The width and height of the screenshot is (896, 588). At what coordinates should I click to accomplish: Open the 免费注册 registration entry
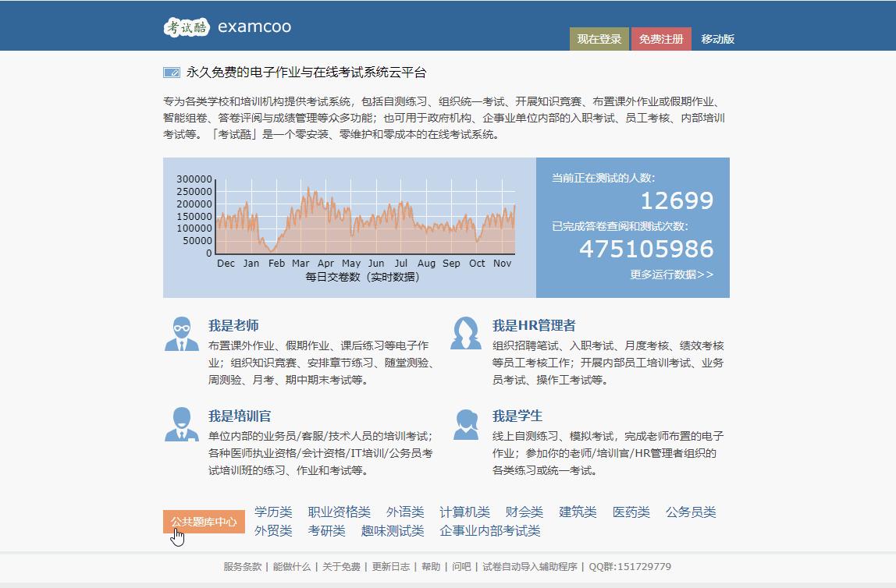(661, 37)
